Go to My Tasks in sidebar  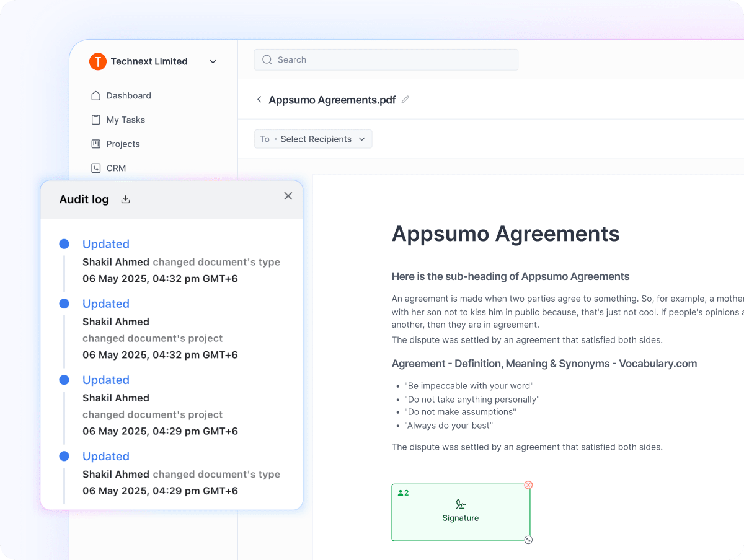(x=126, y=120)
